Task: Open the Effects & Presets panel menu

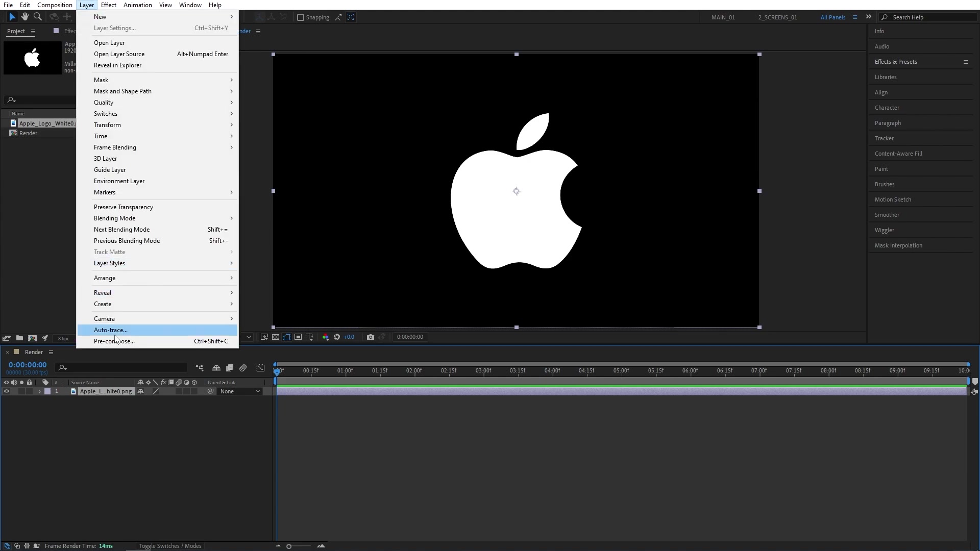Action: pos(965,62)
